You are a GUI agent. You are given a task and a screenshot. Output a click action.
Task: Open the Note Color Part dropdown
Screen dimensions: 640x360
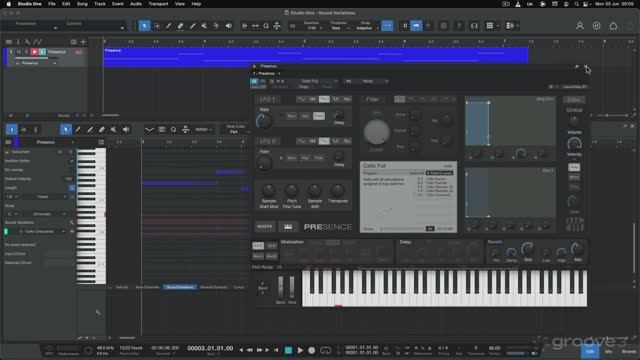pyautogui.click(x=236, y=131)
